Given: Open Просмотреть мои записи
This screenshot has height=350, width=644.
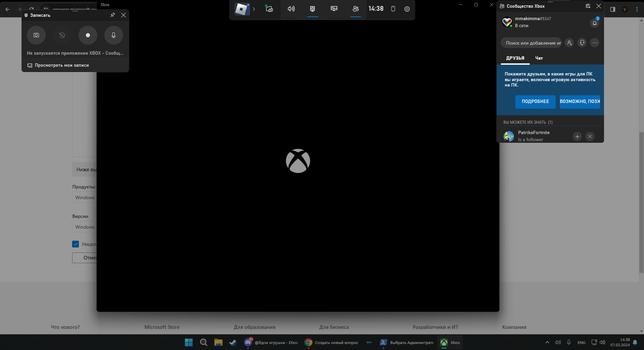Looking at the screenshot, I should click(58, 65).
